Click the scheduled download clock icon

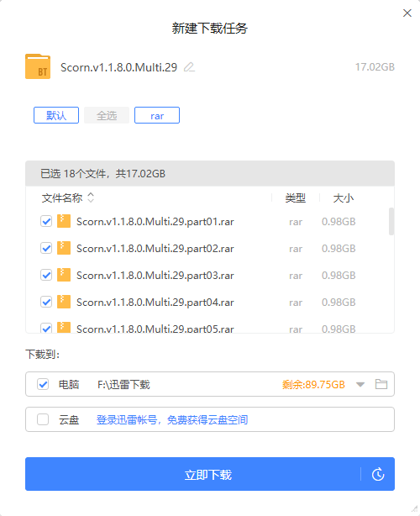(378, 474)
